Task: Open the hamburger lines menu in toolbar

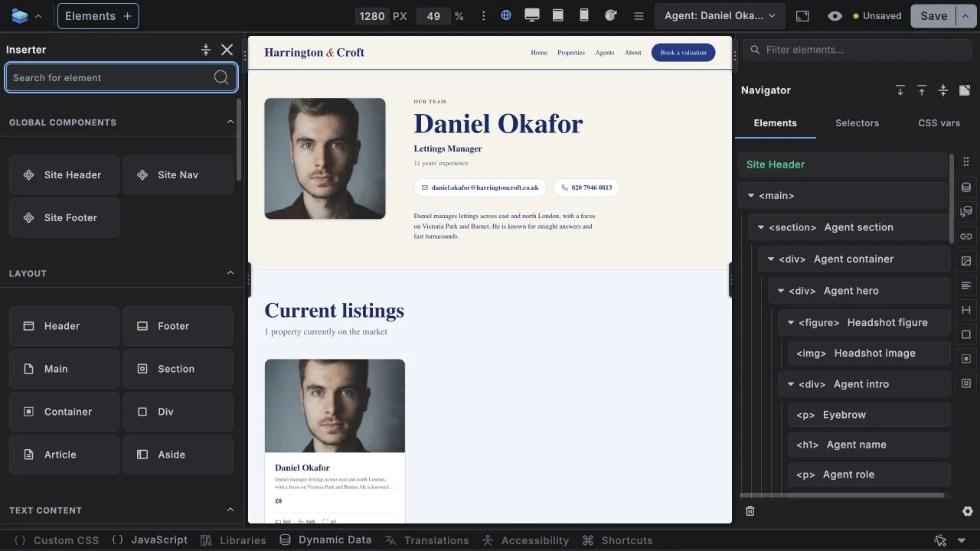Action: 639,16
